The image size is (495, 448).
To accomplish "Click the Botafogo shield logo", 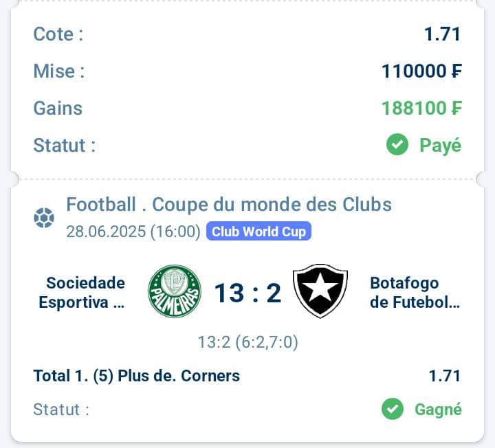I will (320, 291).
